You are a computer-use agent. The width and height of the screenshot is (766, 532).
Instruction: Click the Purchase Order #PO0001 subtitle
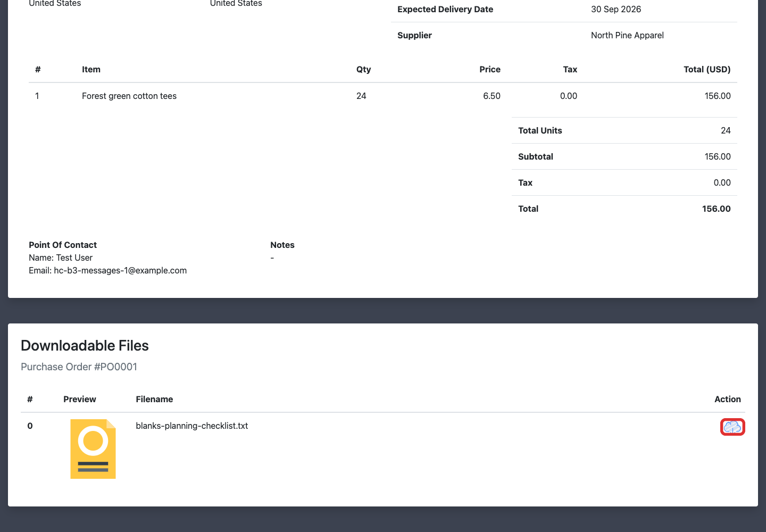pos(79,367)
